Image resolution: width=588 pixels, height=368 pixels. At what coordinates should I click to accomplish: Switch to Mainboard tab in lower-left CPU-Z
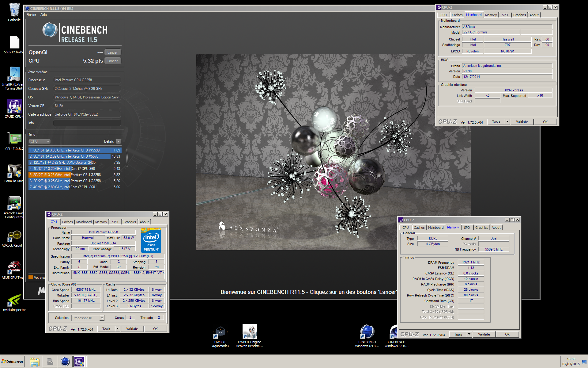pyautogui.click(x=84, y=222)
